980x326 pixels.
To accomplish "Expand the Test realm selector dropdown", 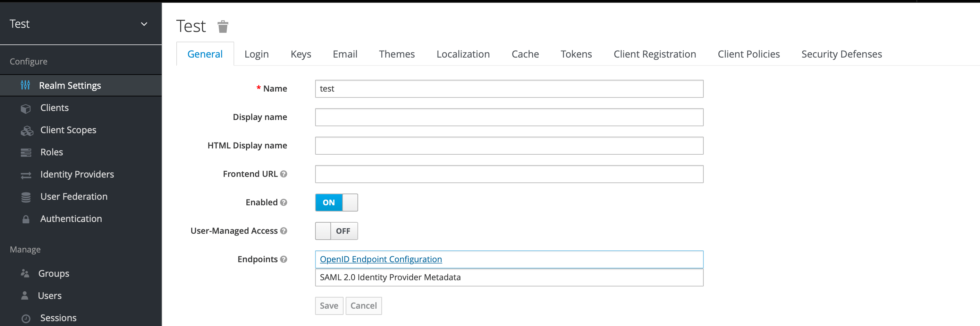I will (144, 24).
